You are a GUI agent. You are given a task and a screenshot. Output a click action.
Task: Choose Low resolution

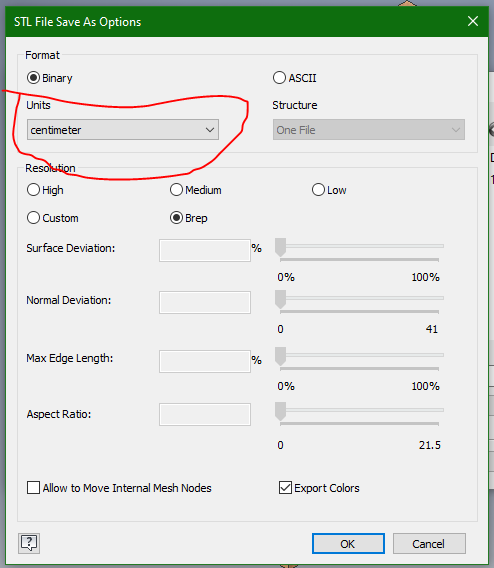318,190
